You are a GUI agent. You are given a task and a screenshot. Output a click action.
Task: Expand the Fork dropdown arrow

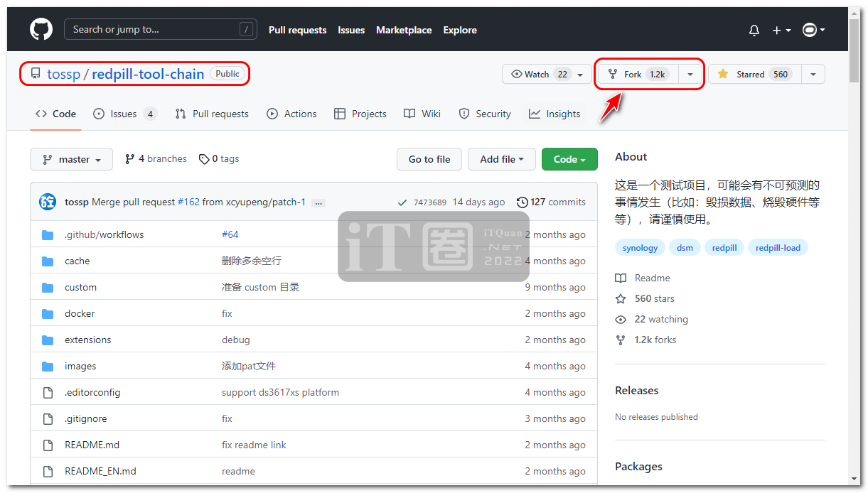pos(690,74)
